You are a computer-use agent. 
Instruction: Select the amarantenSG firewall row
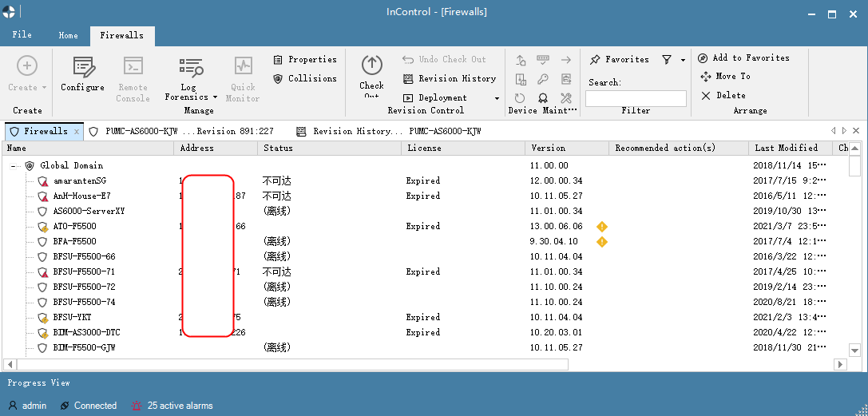tap(80, 181)
